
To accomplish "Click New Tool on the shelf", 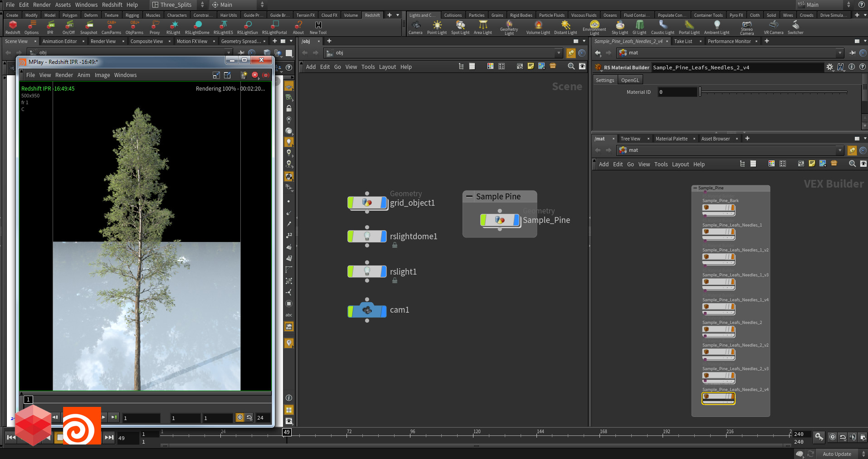I will 317,27.
